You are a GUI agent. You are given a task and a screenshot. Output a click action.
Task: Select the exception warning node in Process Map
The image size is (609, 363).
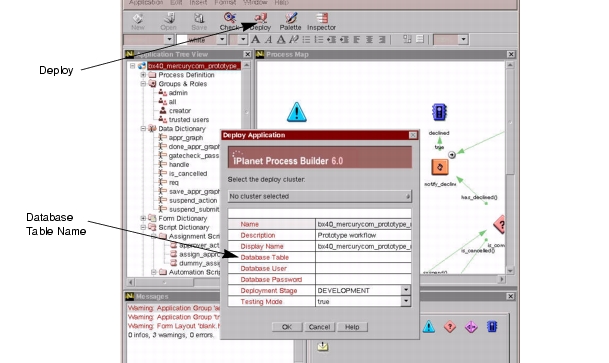tap(297, 112)
